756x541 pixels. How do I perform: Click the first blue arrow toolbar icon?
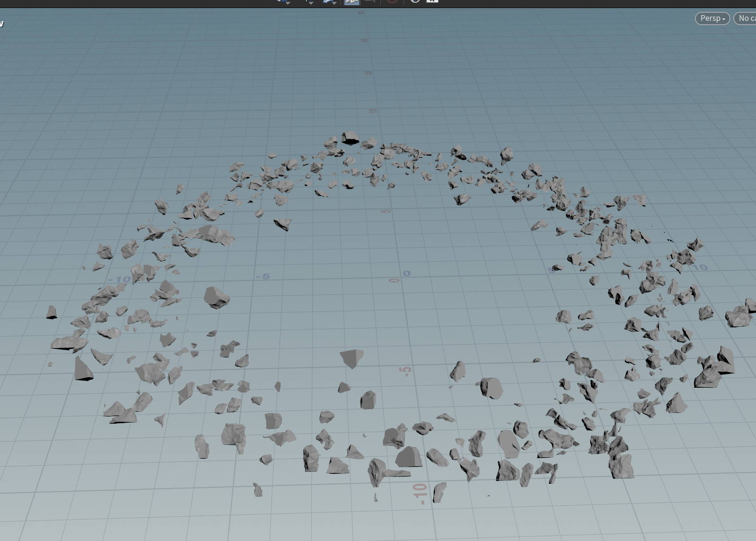(282, 1)
